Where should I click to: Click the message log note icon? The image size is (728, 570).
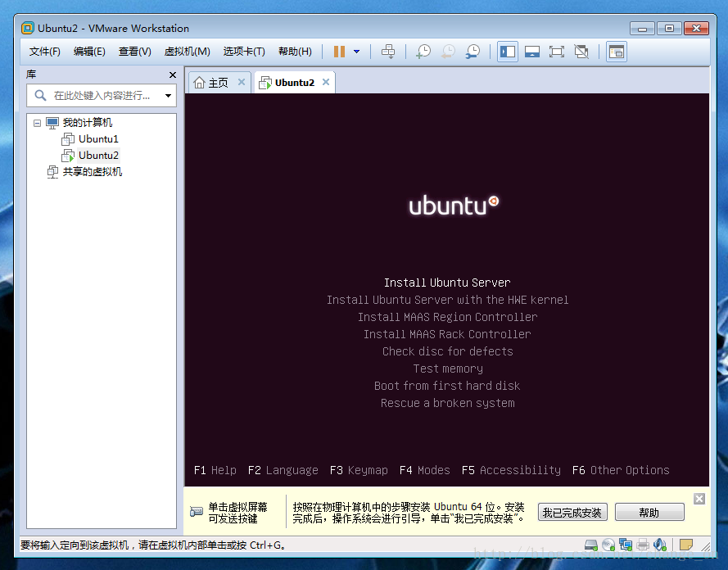tap(686, 545)
